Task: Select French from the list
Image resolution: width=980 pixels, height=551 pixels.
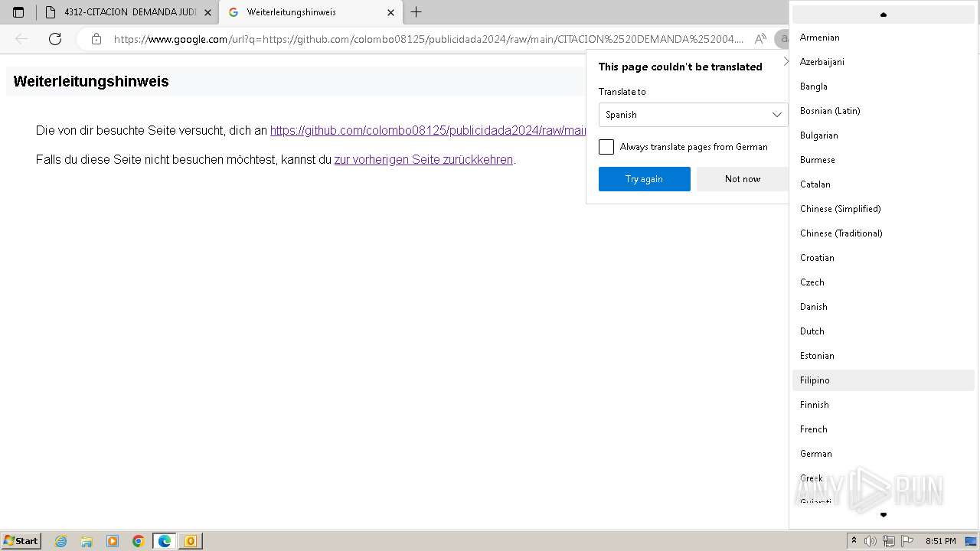Action: 884,429
